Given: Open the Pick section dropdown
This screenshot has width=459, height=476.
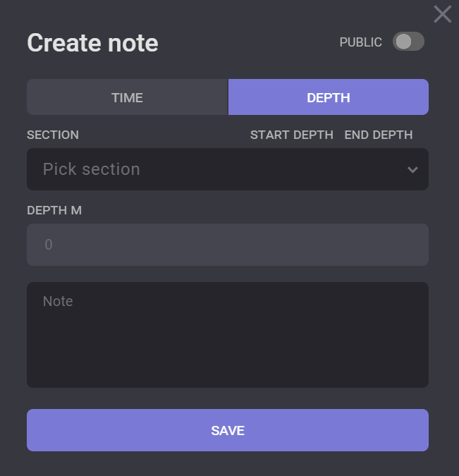Looking at the screenshot, I should (x=227, y=169).
